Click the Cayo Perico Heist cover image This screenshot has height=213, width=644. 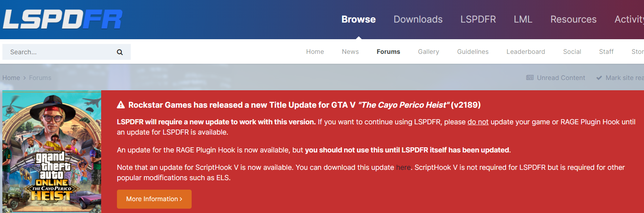click(52, 152)
